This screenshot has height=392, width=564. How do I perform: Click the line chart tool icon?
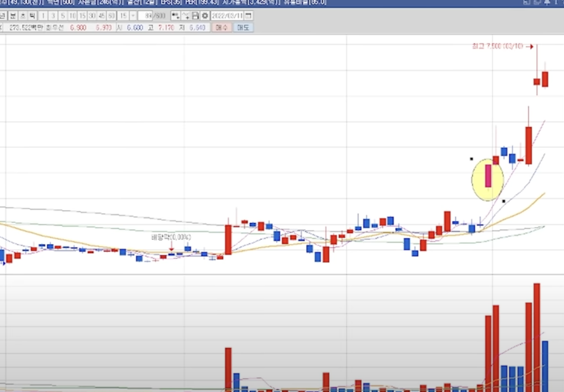[x=186, y=16]
